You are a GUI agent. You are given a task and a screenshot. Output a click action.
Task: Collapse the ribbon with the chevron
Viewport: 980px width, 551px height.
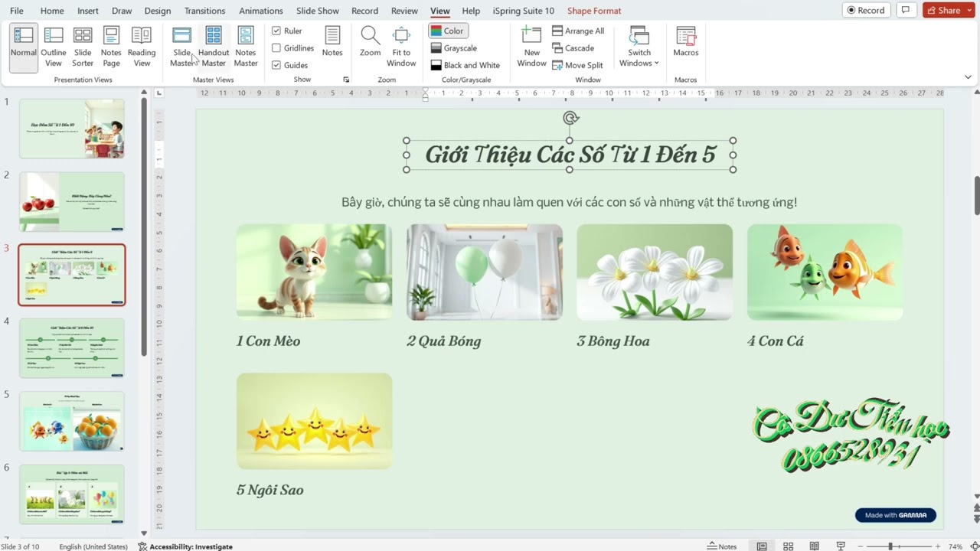pos(968,77)
